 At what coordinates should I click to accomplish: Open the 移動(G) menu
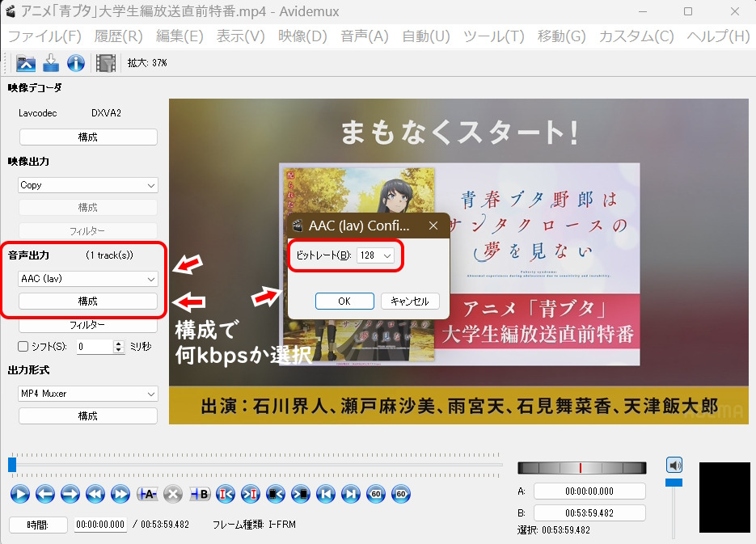[561, 36]
